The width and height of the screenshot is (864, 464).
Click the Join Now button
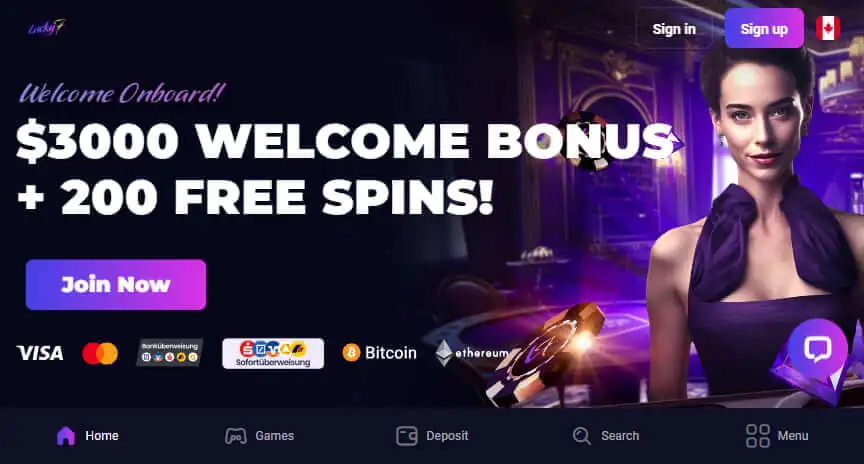(116, 284)
